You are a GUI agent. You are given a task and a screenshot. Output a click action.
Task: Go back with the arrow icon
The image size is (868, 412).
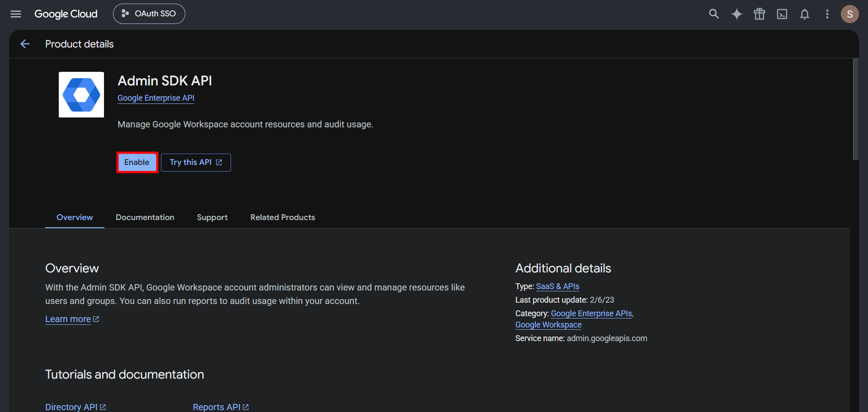click(x=25, y=44)
